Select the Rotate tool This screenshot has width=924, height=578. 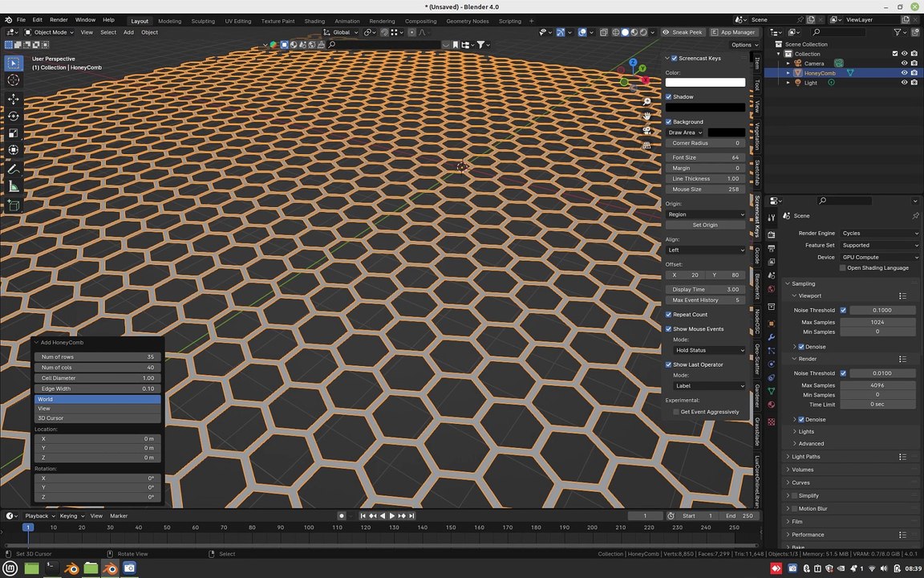click(x=14, y=116)
